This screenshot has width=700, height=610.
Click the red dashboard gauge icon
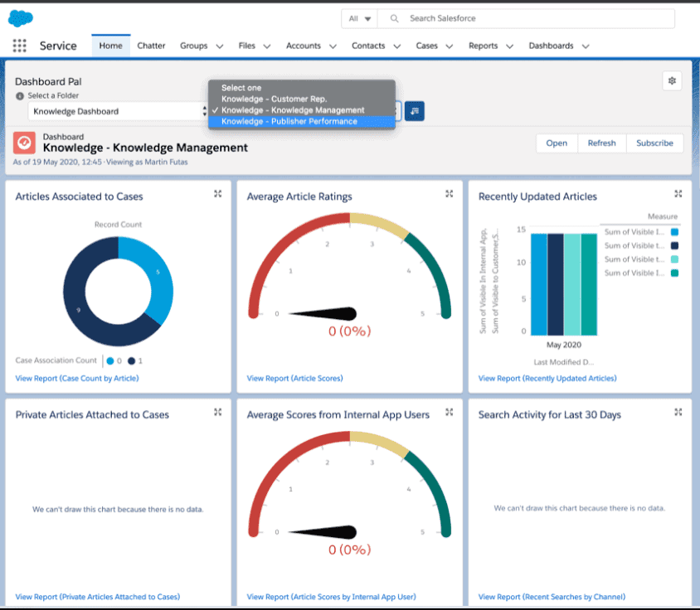pos(24,143)
